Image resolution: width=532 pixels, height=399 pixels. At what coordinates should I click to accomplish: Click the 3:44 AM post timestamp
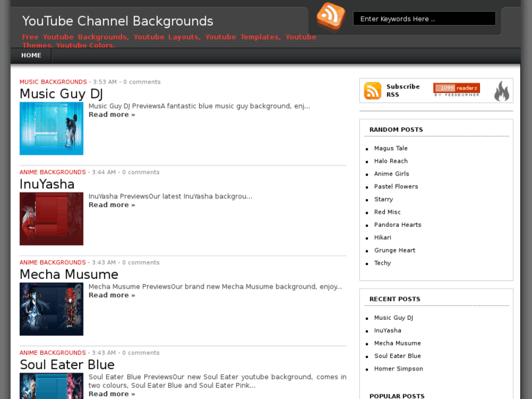[104, 172]
